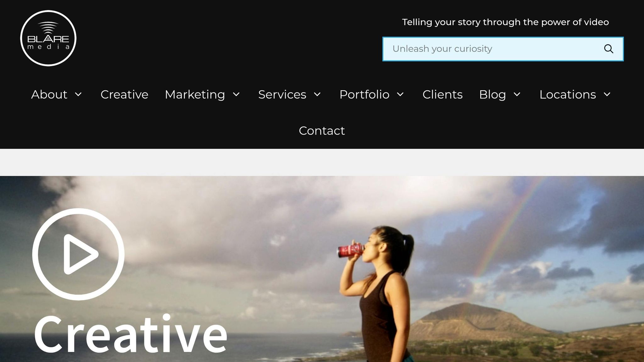The image size is (644, 362).
Task: Expand the About menu chevron
Action: click(78, 94)
